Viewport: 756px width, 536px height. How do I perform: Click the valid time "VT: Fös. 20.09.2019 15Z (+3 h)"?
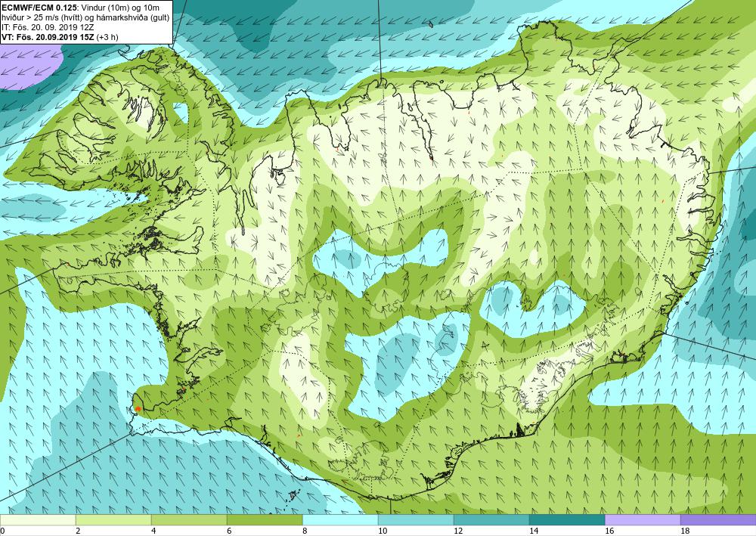pos(60,36)
